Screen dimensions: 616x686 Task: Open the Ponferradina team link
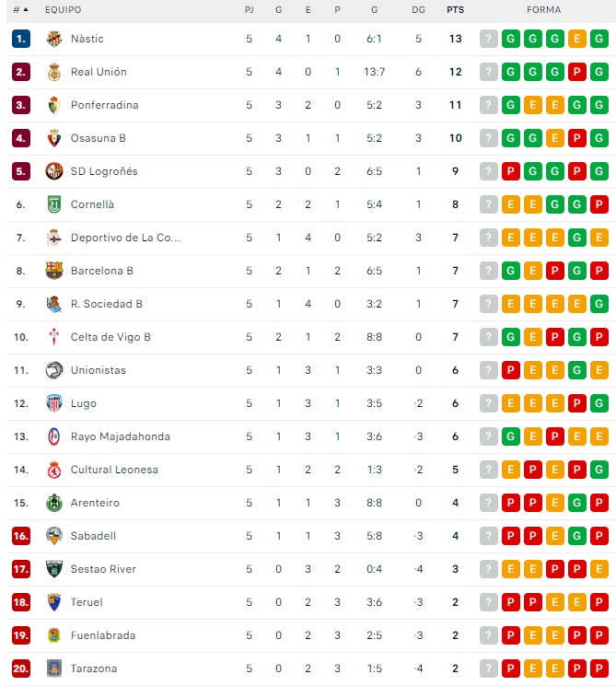pyautogui.click(x=104, y=105)
